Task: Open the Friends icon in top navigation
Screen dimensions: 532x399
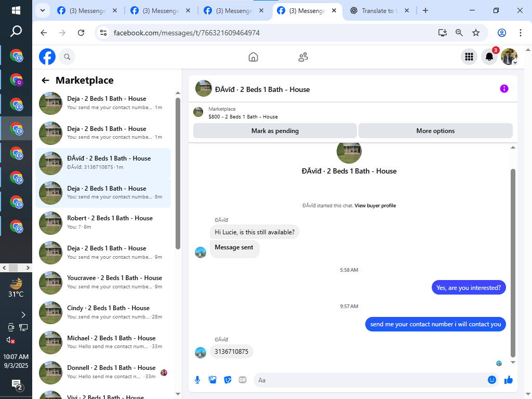Action: pos(303,57)
